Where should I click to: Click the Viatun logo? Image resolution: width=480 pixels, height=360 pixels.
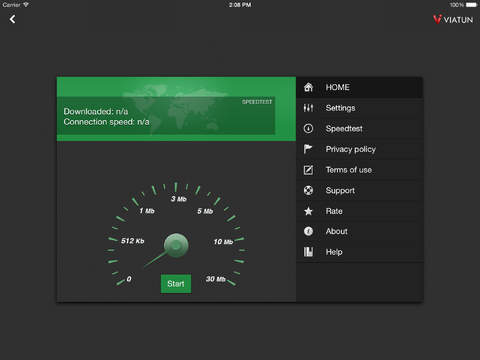pyautogui.click(x=453, y=19)
